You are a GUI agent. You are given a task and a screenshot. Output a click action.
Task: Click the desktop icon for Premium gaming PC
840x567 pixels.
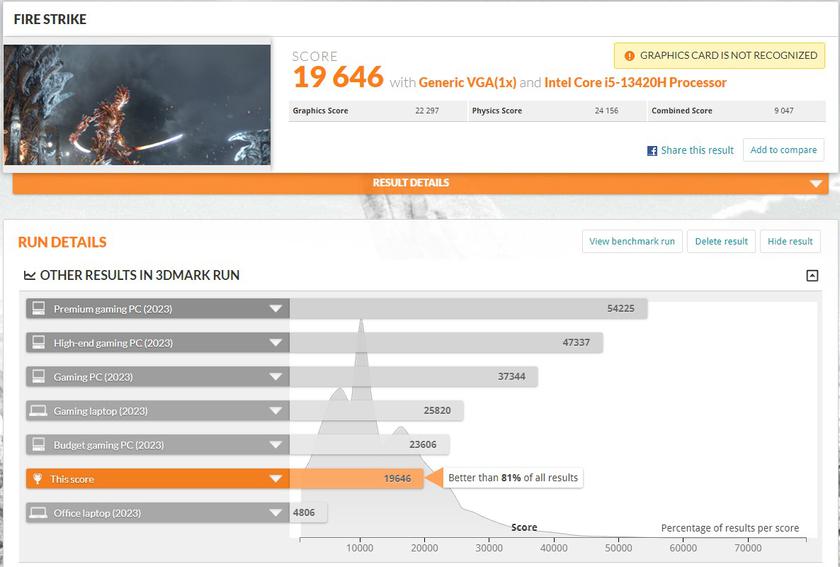coord(39,309)
